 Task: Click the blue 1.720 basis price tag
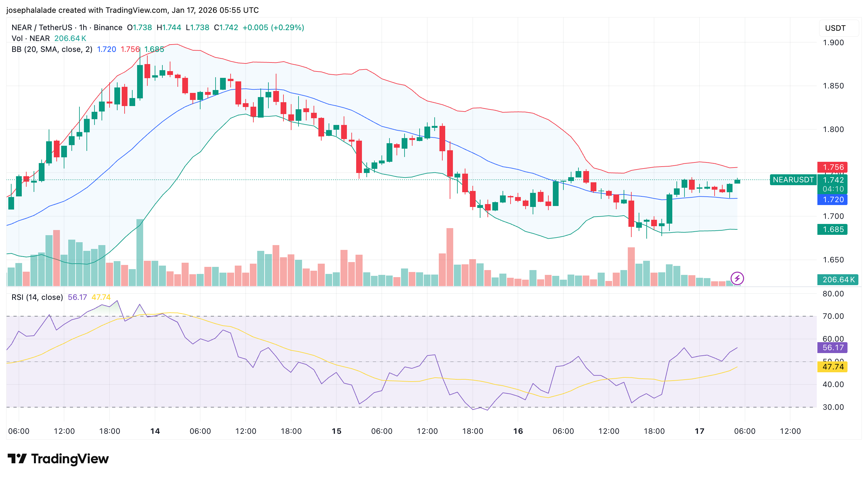click(x=832, y=200)
